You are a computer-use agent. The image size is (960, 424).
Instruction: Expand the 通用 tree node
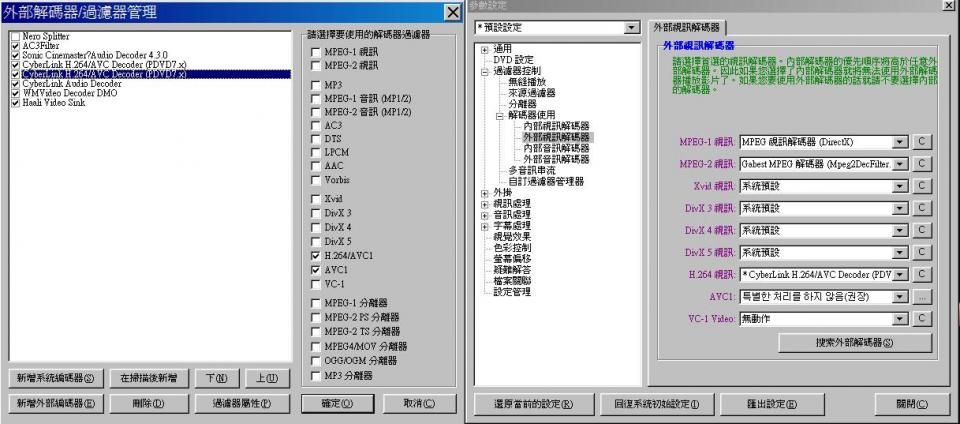pyautogui.click(x=485, y=49)
